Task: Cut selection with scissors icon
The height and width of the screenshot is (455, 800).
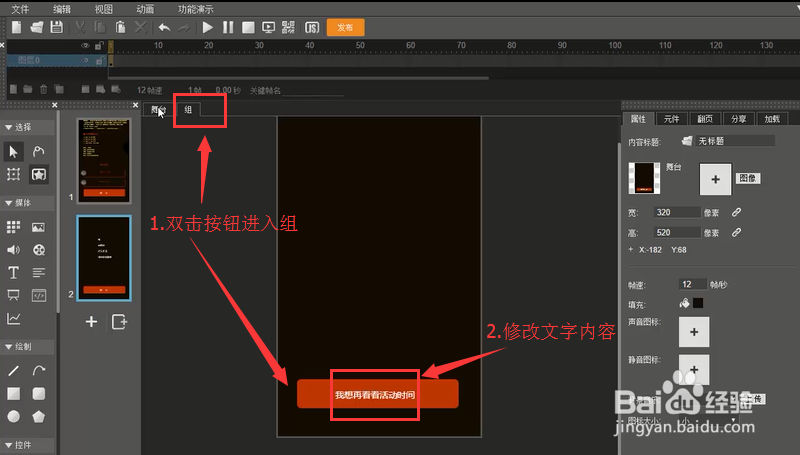Action: click(80, 27)
